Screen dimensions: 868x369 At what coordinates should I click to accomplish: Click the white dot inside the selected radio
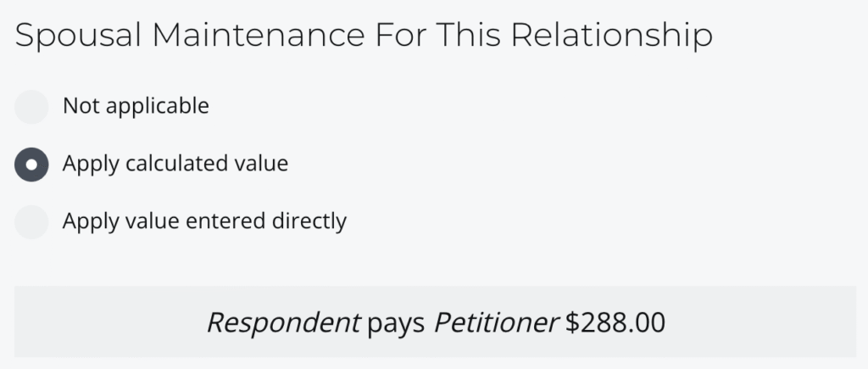point(32,164)
